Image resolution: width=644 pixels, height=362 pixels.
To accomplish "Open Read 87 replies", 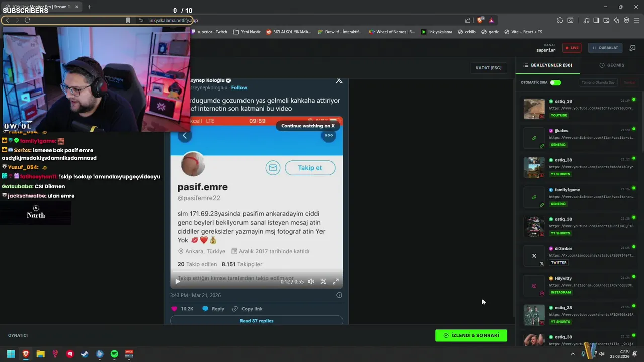I will pos(257,321).
